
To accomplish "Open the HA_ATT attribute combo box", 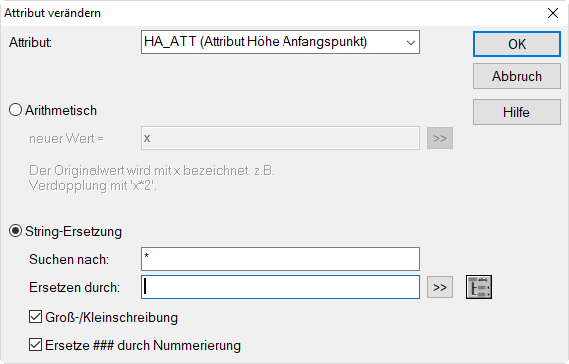I will (280, 42).
